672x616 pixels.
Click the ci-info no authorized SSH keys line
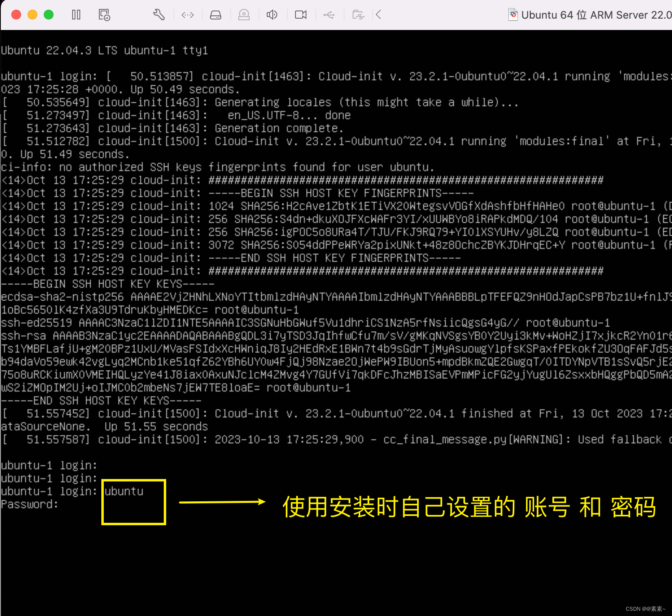(x=218, y=167)
